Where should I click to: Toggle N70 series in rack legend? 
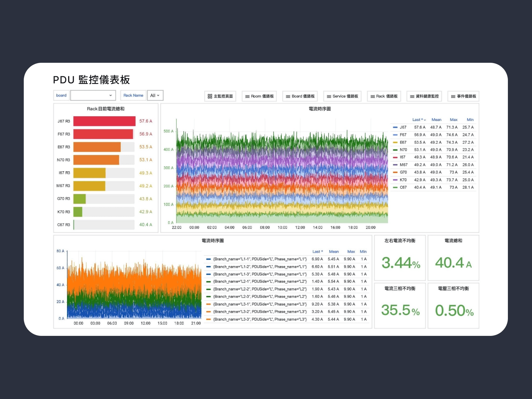403,150
